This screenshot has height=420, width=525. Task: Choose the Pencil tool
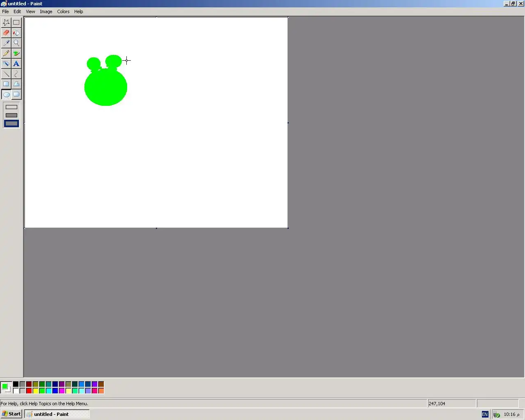pyautogui.click(x=6, y=53)
